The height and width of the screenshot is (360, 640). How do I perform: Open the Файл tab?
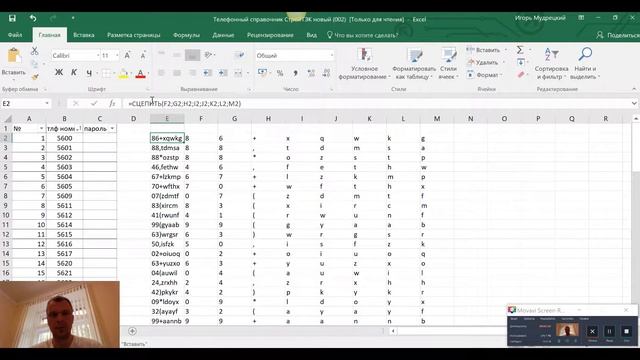click(x=15, y=35)
